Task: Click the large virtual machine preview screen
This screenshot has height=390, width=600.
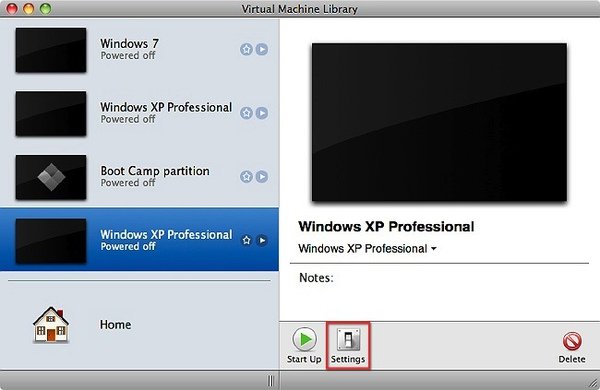Action: coord(439,122)
